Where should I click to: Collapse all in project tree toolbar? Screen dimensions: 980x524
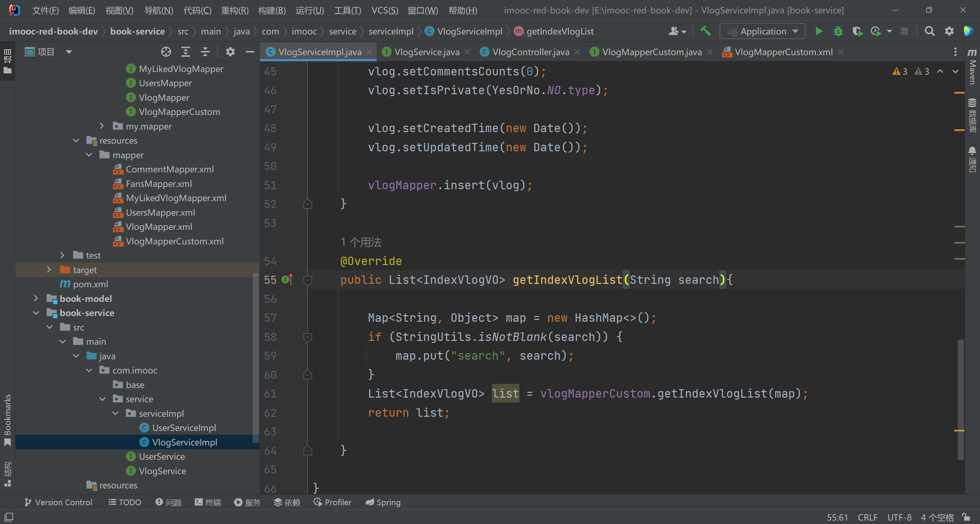[205, 52]
